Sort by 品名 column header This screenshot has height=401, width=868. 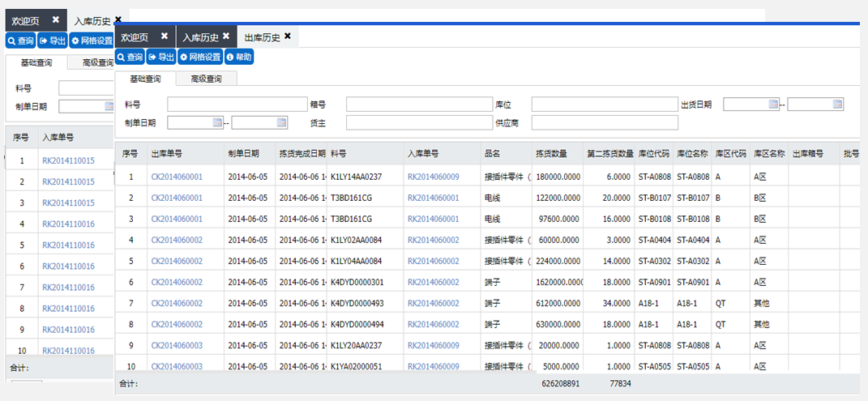[506, 153]
